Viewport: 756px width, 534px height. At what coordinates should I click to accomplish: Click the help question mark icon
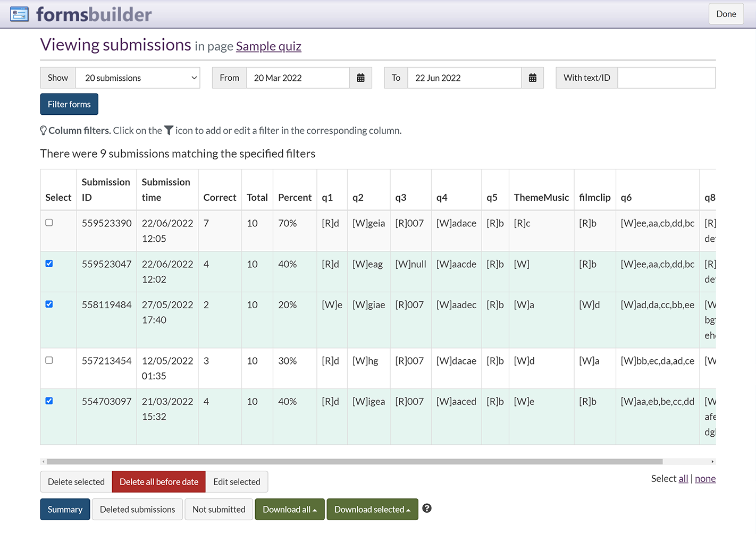pyautogui.click(x=426, y=508)
